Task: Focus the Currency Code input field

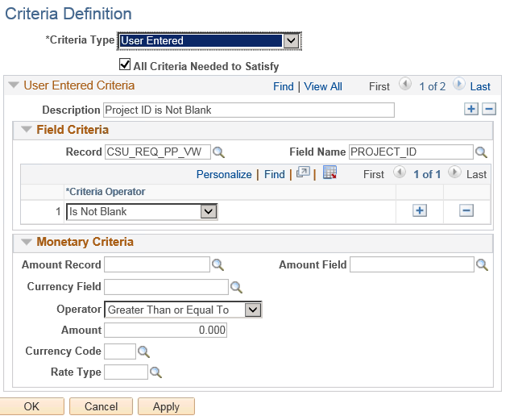Action: point(120,351)
